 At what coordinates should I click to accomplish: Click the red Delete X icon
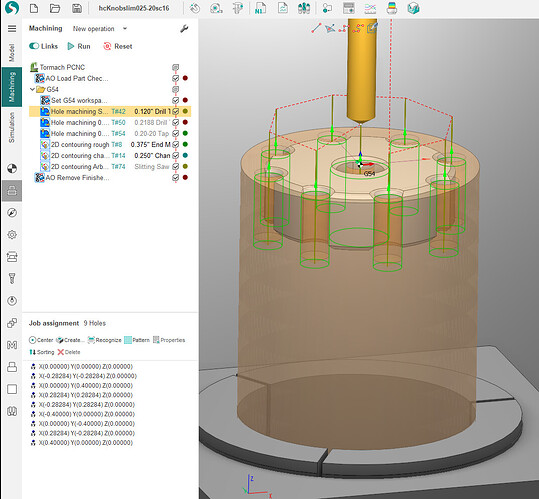(61, 352)
